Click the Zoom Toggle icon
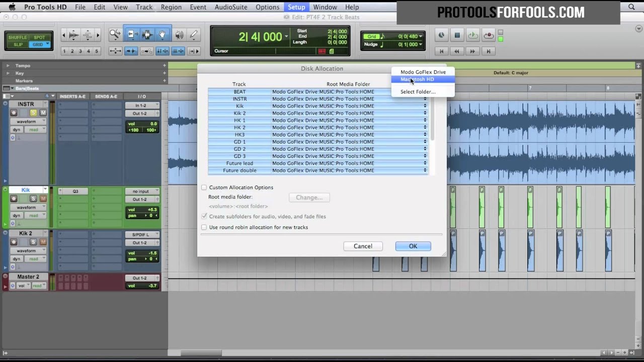This screenshot has width=644, height=362. pos(115,51)
